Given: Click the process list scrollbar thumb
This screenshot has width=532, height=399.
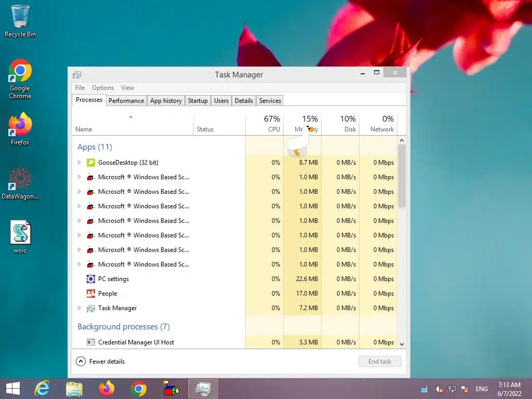Looking at the screenshot, I should (x=402, y=176).
